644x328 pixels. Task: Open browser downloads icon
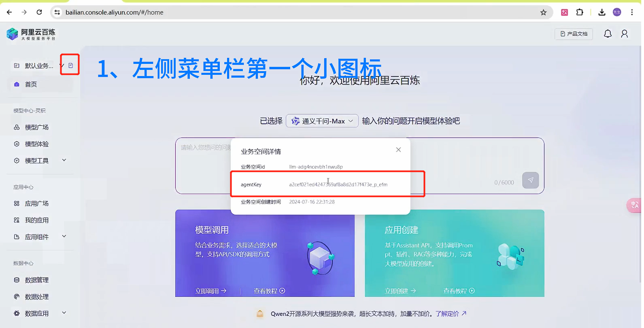point(602,12)
